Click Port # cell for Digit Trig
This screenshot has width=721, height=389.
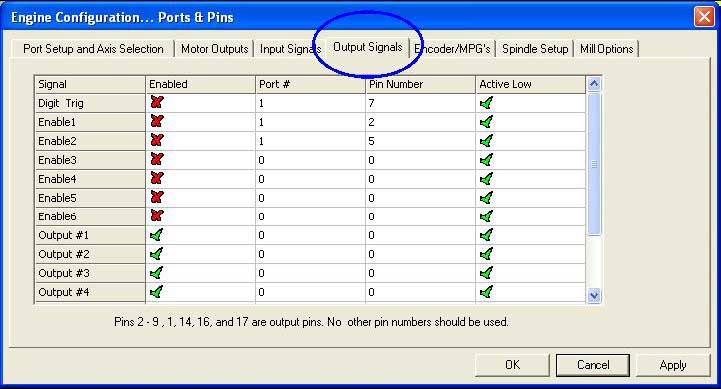(310, 103)
